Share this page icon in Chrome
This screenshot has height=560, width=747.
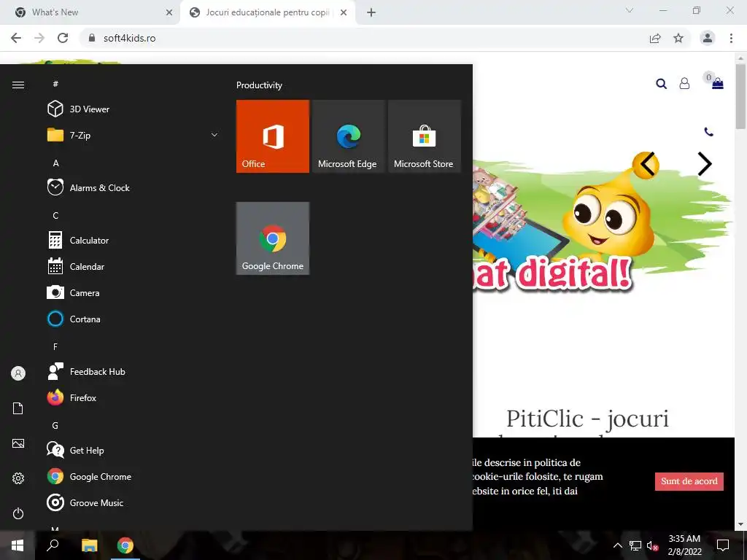pyautogui.click(x=656, y=38)
